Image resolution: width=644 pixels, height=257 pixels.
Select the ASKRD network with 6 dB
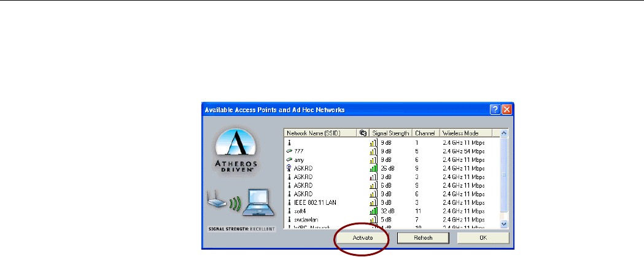click(303, 186)
